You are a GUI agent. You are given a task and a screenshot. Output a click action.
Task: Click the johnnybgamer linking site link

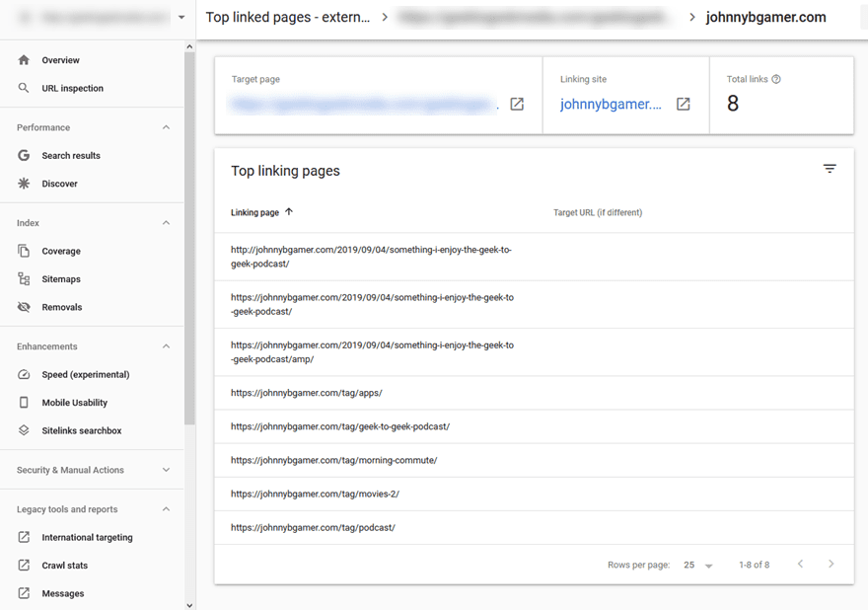pyautogui.click(x=611, y=105)
